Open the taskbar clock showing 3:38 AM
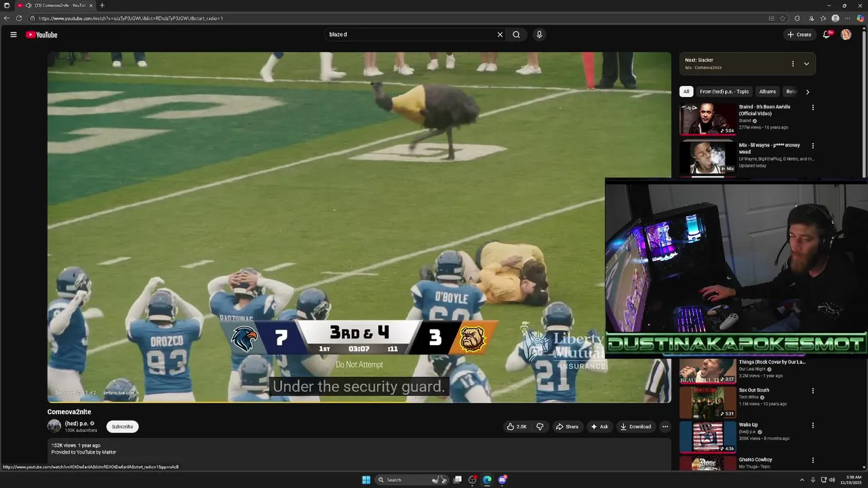This screenshot has width=868, height=488. coord(852,480)
